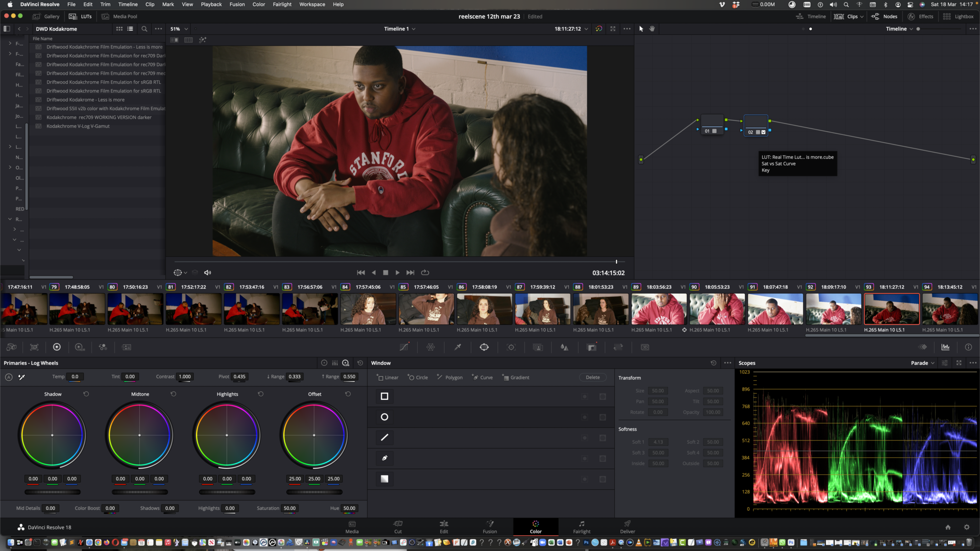Open the RGB Mixer palette
The height and width of the screenshot is (551, 980).
point(102,347)
